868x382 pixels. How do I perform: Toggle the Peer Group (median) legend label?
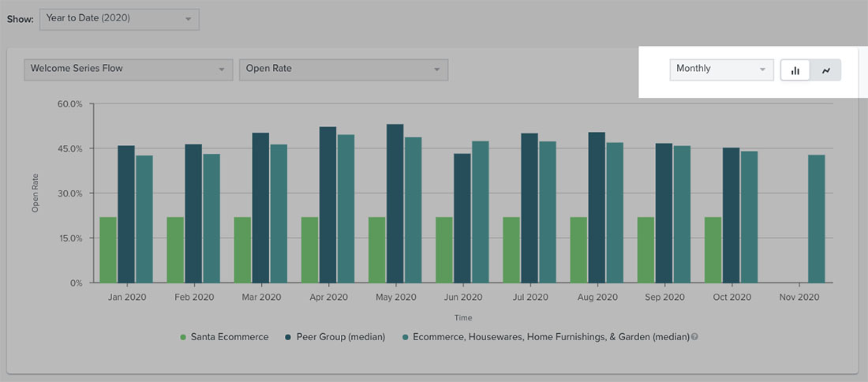click(x=342, y=337)
